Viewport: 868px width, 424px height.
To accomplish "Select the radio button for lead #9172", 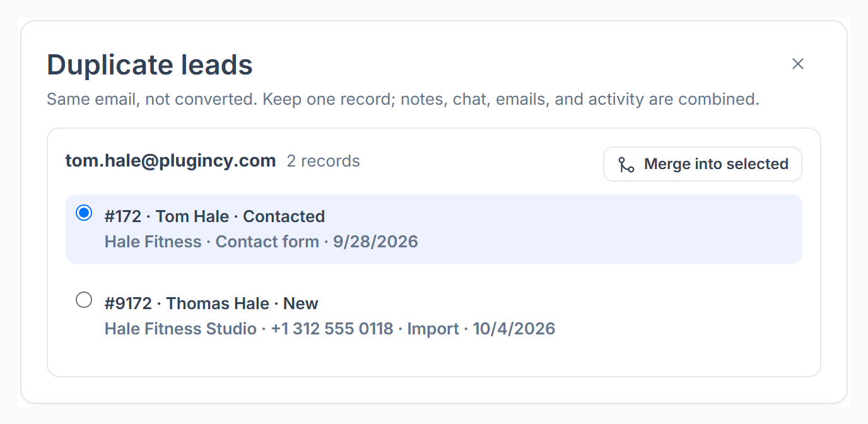I will click(84, 300).
